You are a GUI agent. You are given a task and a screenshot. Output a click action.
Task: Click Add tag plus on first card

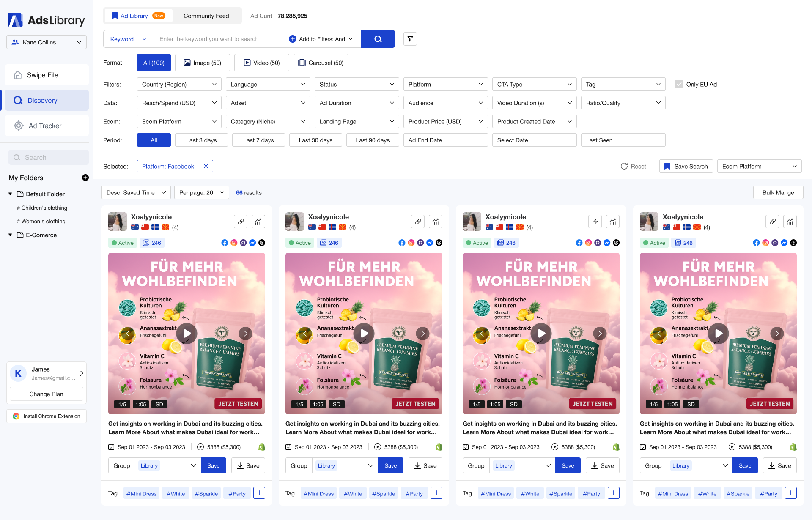pyautogui.click(x=259, y=493)
